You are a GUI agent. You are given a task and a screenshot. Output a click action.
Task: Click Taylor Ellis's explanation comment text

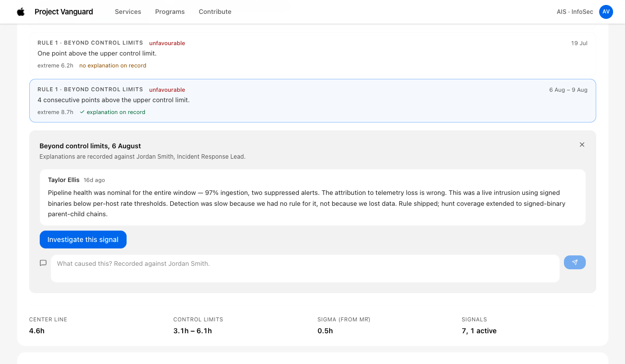pos(307,203)
